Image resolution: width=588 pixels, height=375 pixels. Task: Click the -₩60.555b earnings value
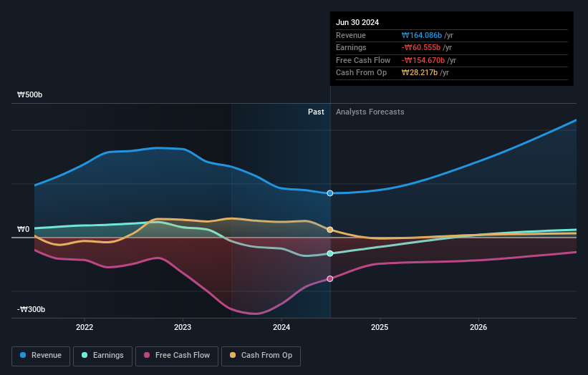[x=421, y=47]
